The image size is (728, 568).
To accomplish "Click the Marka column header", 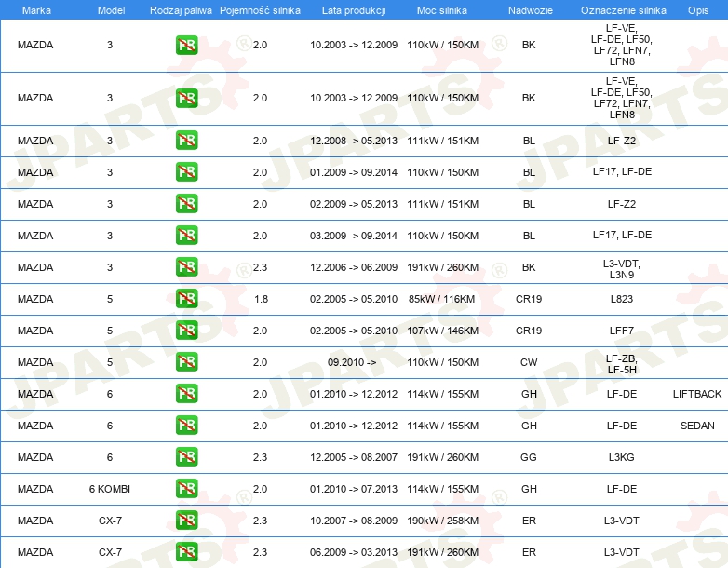I will pyautogui.click(x=35, y=9).
